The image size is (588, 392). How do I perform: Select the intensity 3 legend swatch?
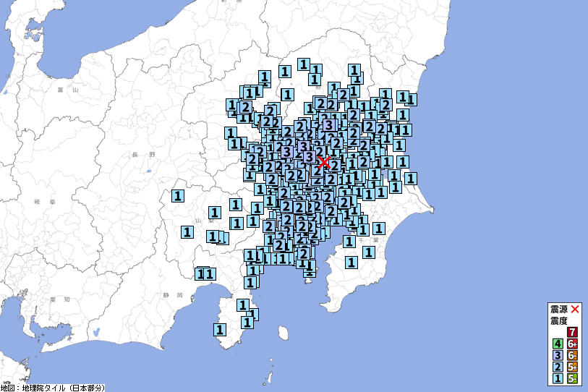pyautogui.click(x=558, y=355)
